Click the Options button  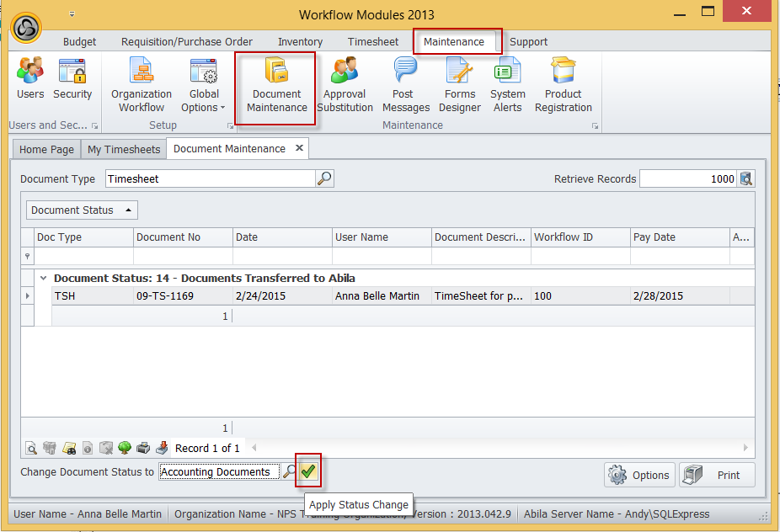tap(640, 475)
